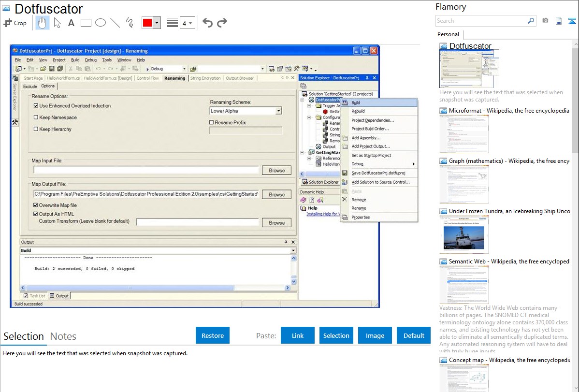The width and height of the screenshot is (579, 392).
Task: Take a snapshot with the camera icon
Action: coord(545,21)
